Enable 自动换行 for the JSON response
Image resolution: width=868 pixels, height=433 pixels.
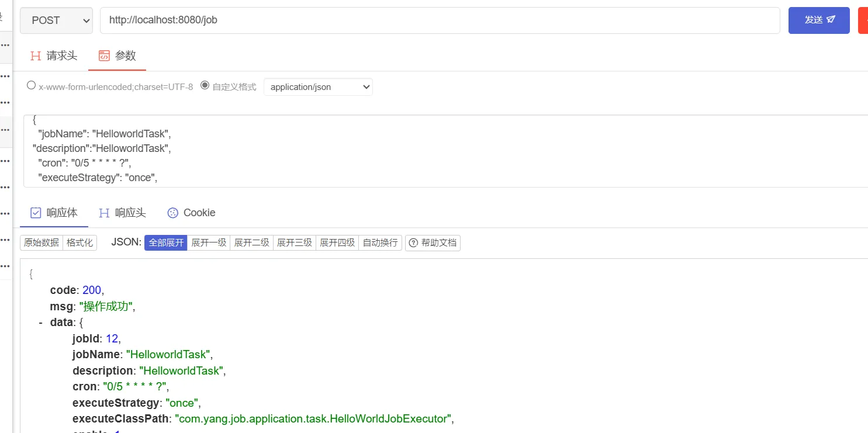coord(380,243)
